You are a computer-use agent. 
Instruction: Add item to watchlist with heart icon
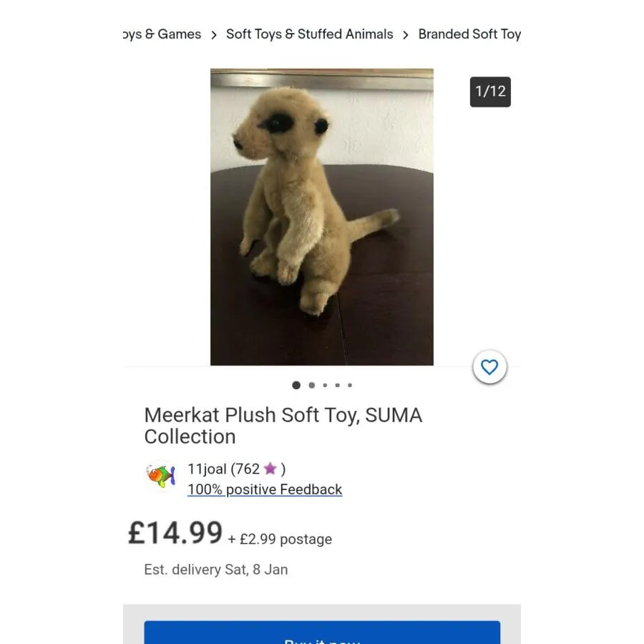pyautogui.click(x=489, y=368)
